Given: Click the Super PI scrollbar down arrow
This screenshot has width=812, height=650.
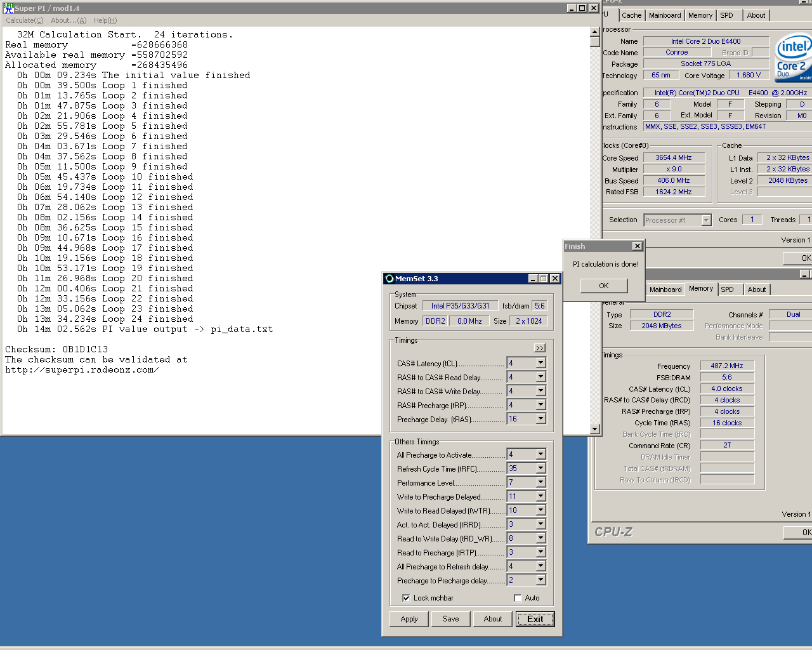Looking at the screenshot, I should pyautogui.click(x=594, y=429).
